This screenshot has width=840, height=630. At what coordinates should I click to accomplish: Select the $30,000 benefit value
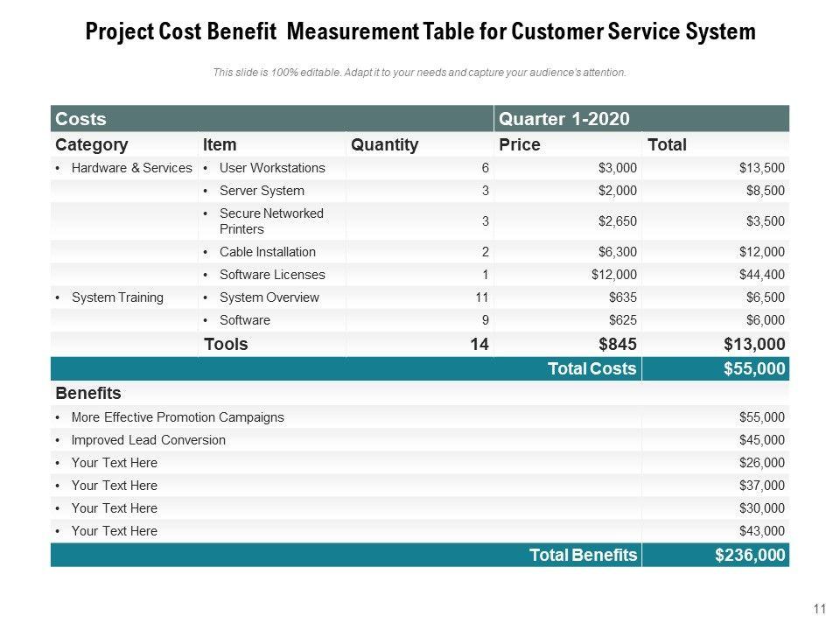(762, 508)
